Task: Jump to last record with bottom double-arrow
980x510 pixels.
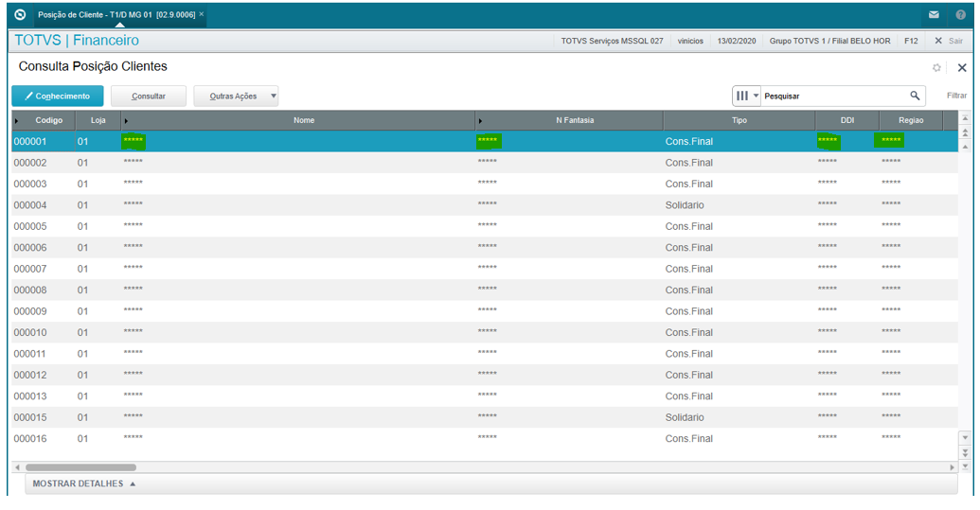Action: tap(965, 452)
